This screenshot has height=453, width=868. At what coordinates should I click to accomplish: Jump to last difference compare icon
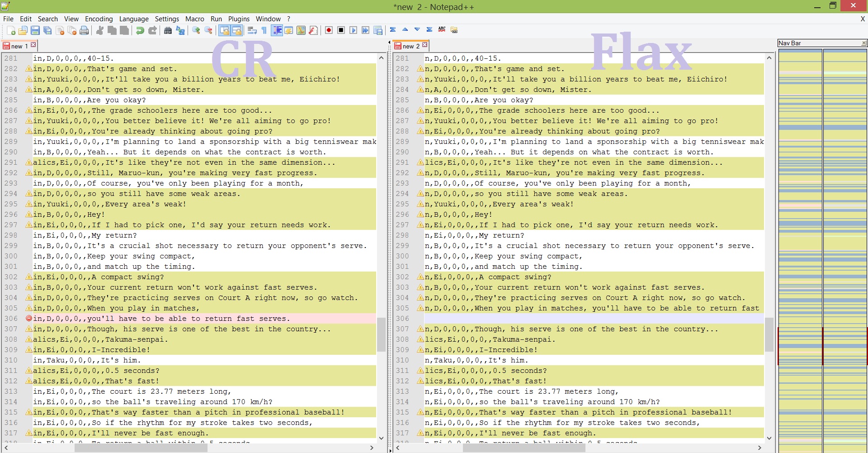click(x=429, y=29)
